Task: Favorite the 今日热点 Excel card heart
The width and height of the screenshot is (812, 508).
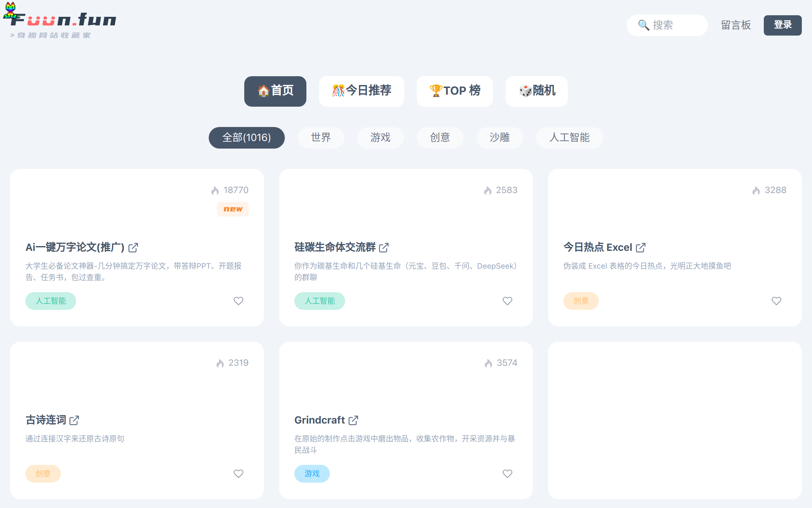Action: click(x=776, y=301)
